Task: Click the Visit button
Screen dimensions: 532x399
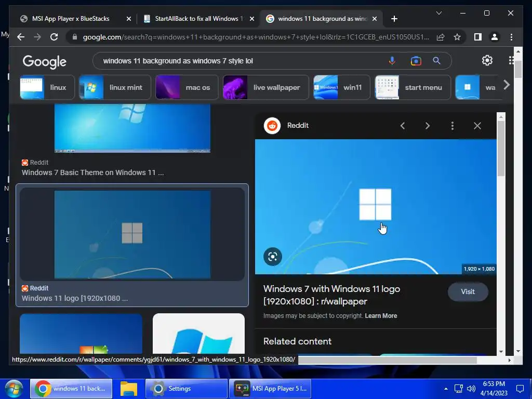Action: 468,291
